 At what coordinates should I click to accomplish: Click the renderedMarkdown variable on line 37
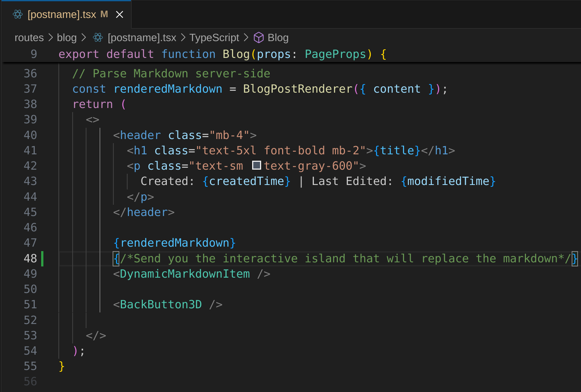(x=168, y=89)
